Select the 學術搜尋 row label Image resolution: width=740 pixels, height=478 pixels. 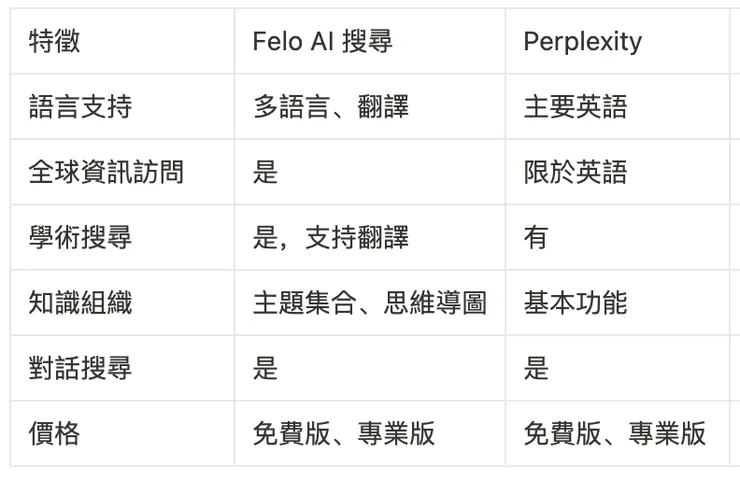click(80, 238)
